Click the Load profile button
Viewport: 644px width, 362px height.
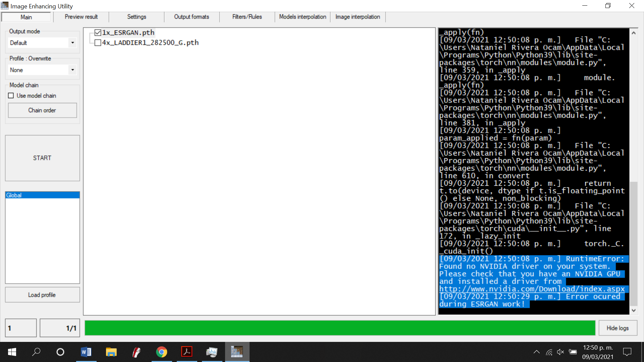pyautogui.click(x=42, y=295)
